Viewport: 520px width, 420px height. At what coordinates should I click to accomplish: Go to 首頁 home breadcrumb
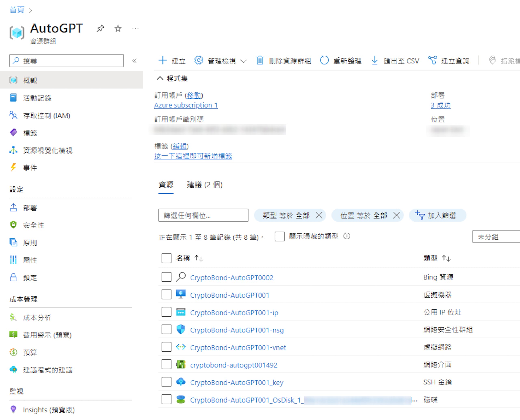point(17,10)
